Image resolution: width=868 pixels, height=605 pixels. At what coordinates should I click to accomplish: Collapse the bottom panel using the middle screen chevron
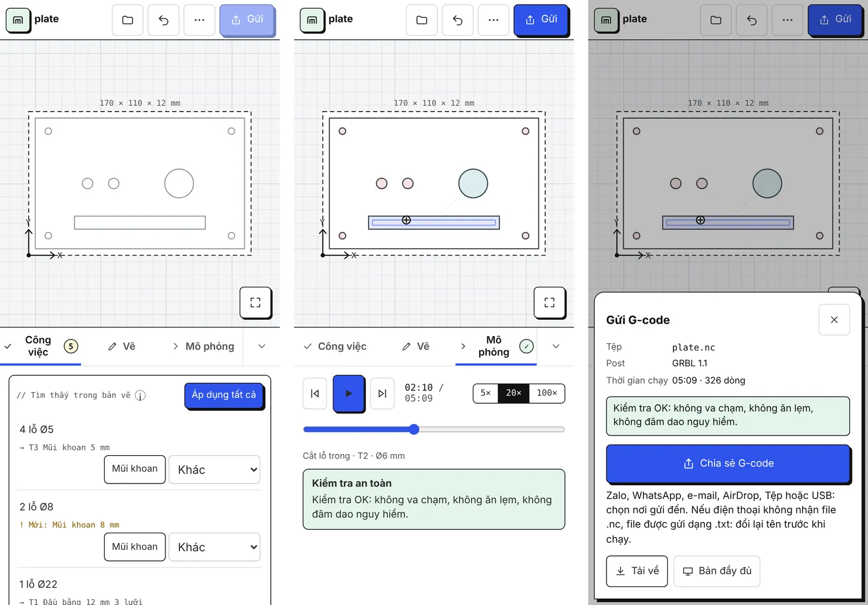pos(556,346)
